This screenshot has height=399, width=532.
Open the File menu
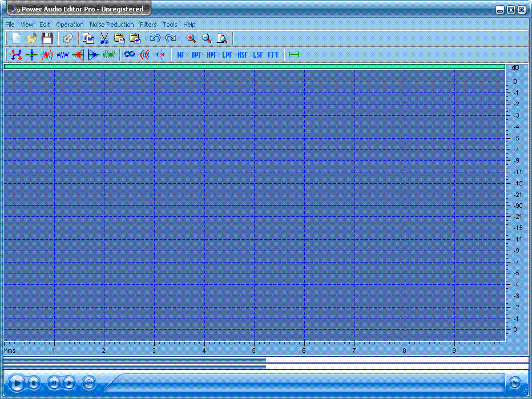point(10,25)
